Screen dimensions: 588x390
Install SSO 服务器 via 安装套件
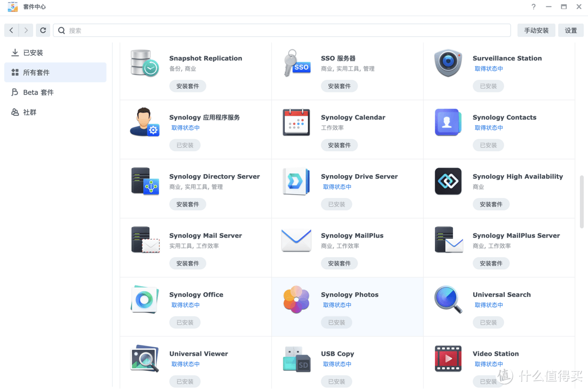point(339,86)
